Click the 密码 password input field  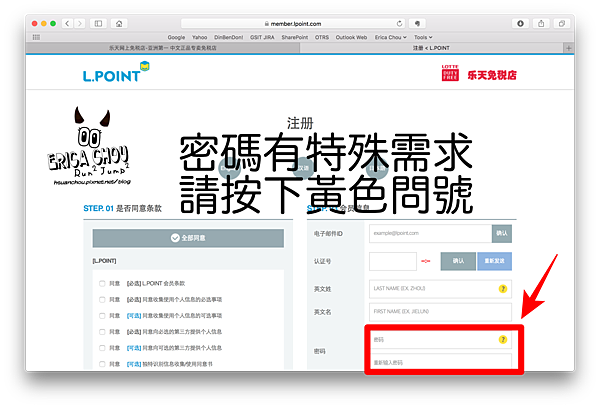click(x=440, y=339)
